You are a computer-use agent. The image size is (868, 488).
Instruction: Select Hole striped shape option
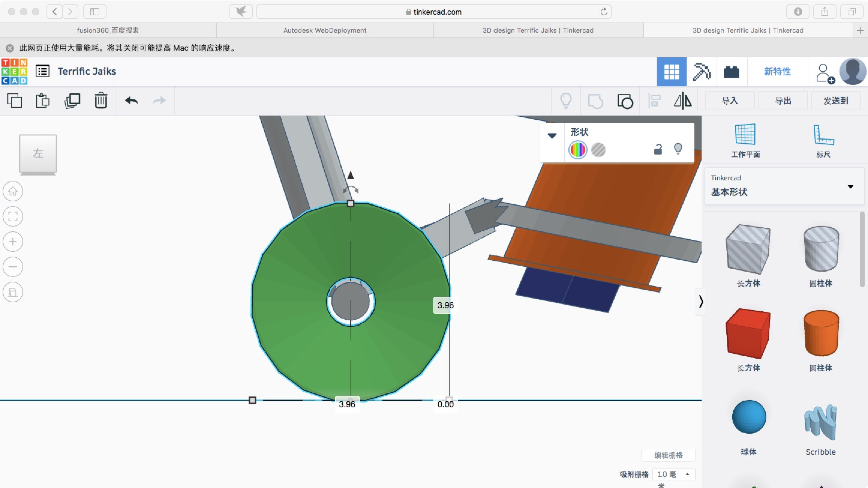598,150
